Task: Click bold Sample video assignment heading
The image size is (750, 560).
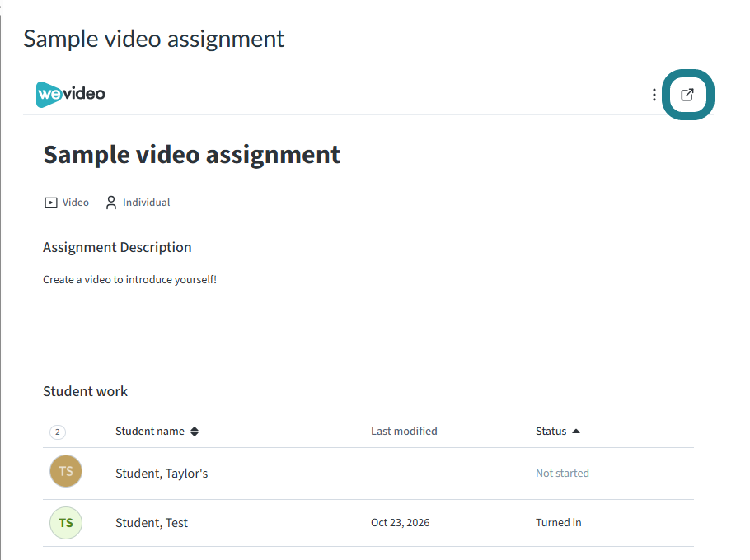Action: (191, 155)
